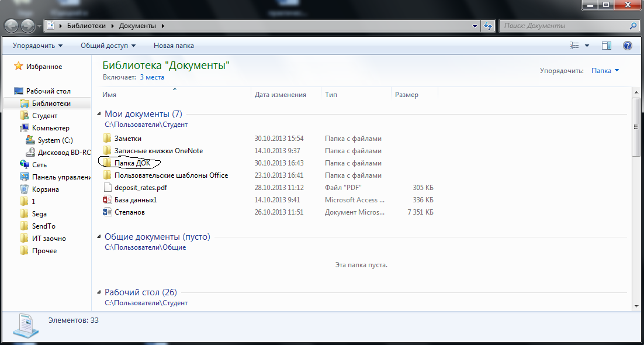
Task: Select 'Прочее' folder in navigation pane
Action: coord(38,251)
